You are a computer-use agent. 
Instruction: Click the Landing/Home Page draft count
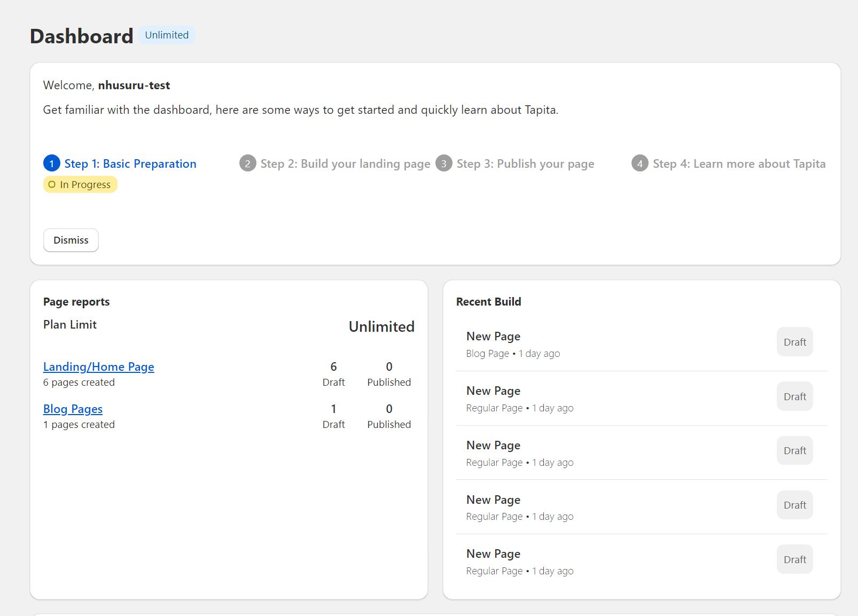tap(333, 367)
